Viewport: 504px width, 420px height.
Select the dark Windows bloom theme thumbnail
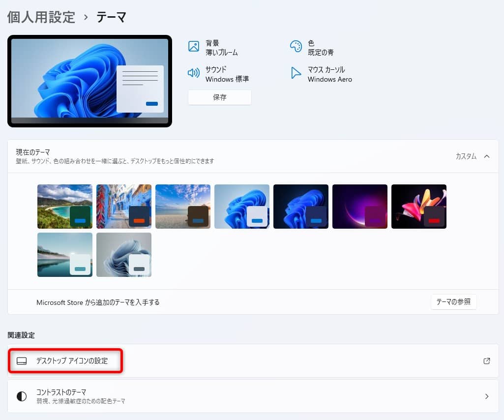tap(300, 206)
